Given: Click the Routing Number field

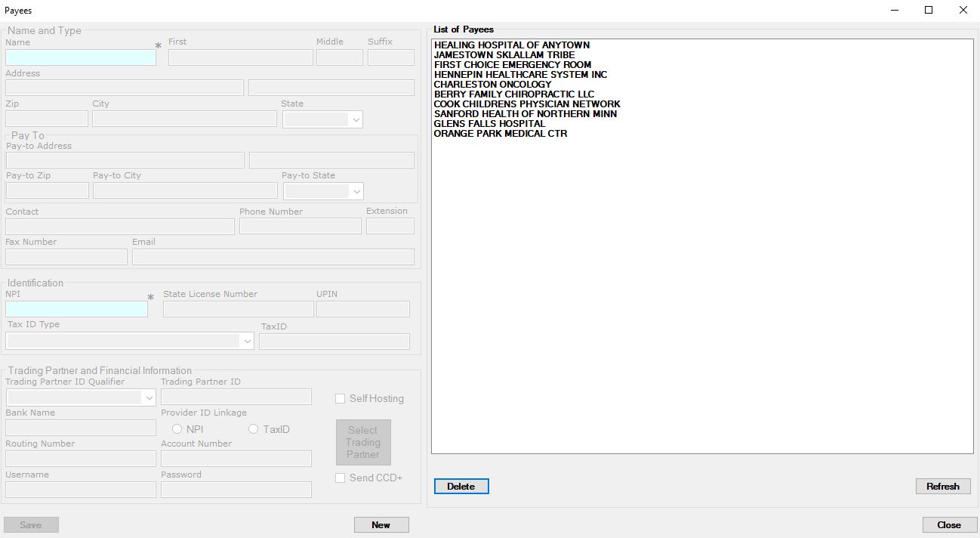Looking at the screenshot, I should [81, 459].
